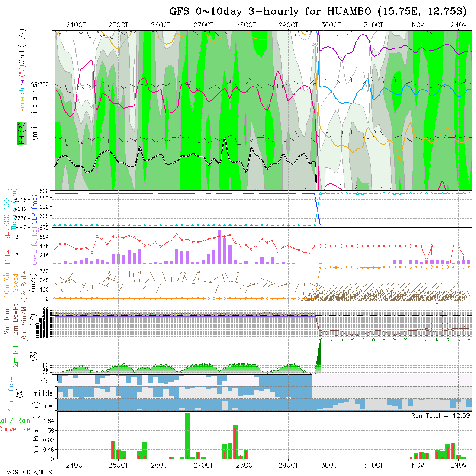Select the 1NOV marker on bottom axis
This screenshot has height=476, width=476.
pos(416,465)
